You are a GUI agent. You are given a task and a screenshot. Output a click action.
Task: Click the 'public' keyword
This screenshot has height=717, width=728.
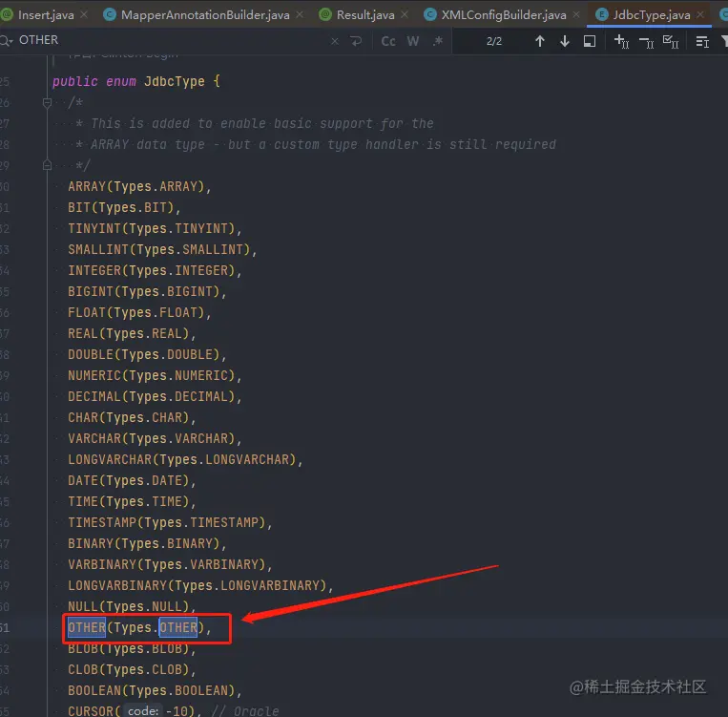click(75, 81)
